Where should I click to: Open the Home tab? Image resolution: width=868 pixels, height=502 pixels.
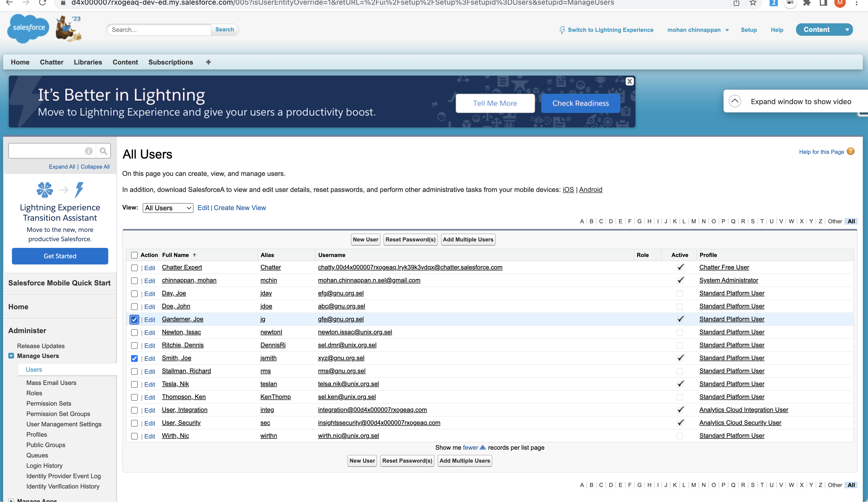[20, 62]
